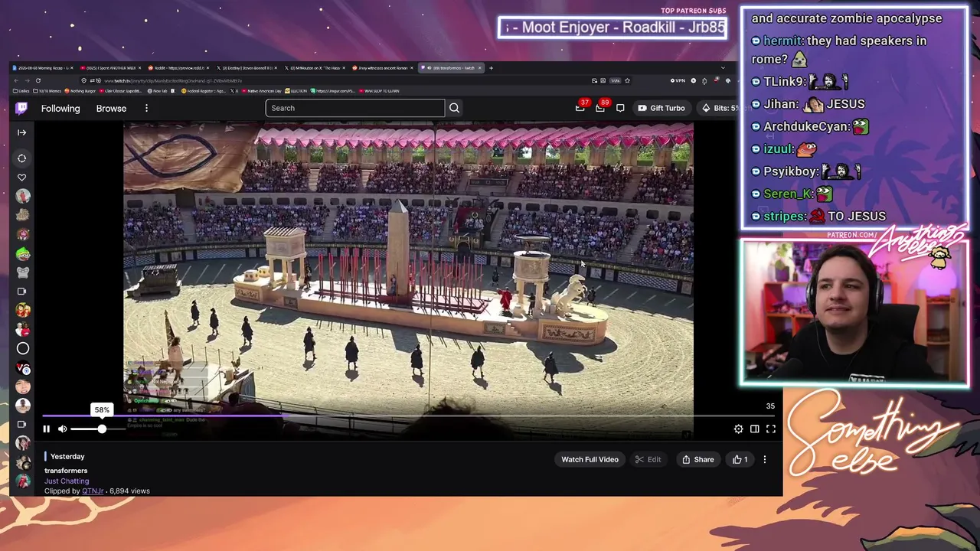Open the Browse page
This screenshot has height=551, width=980.
click(111, 108)
